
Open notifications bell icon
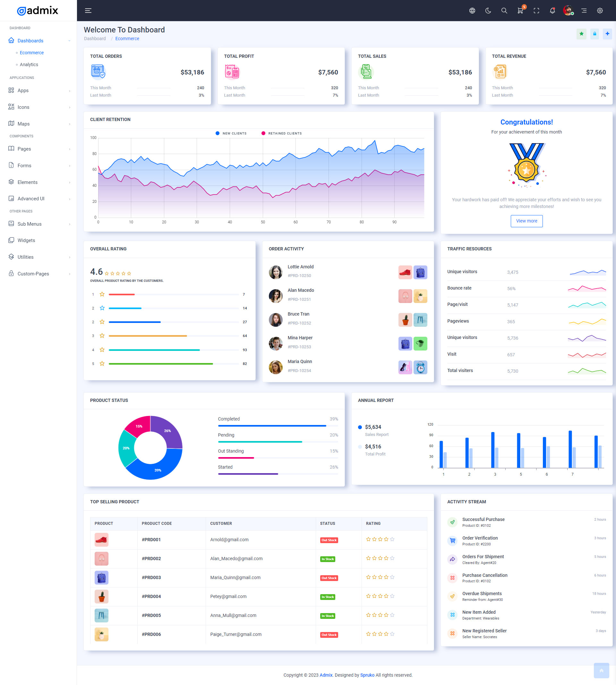pyautogui.click(x=552, y=11)
